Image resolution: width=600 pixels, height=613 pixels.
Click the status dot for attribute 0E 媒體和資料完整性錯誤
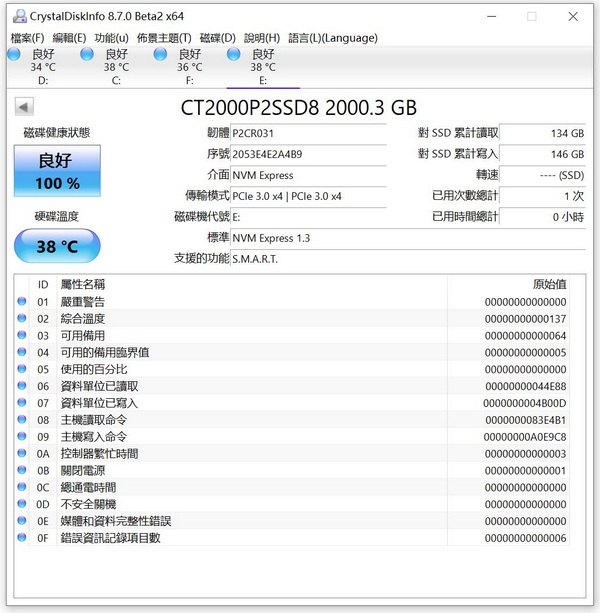click(x=22, y=520)
